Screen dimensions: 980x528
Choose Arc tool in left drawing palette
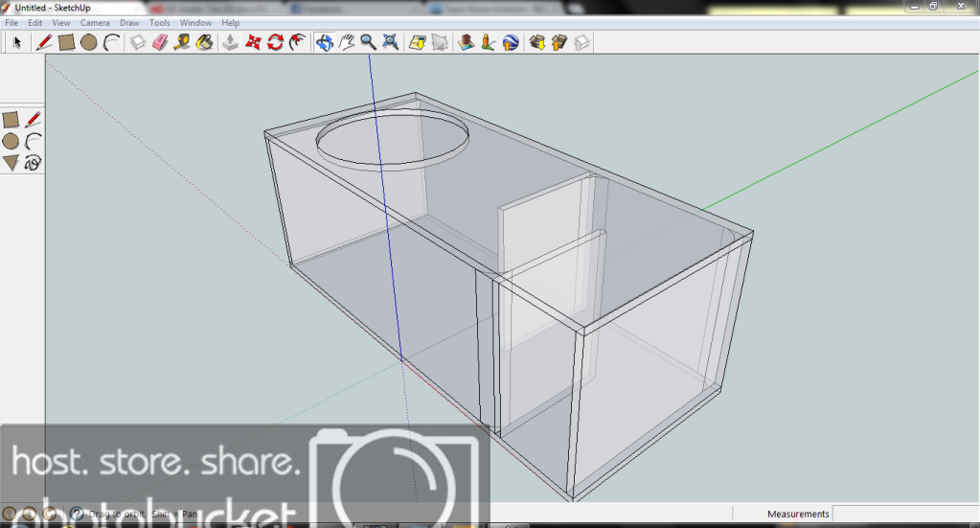34,141
